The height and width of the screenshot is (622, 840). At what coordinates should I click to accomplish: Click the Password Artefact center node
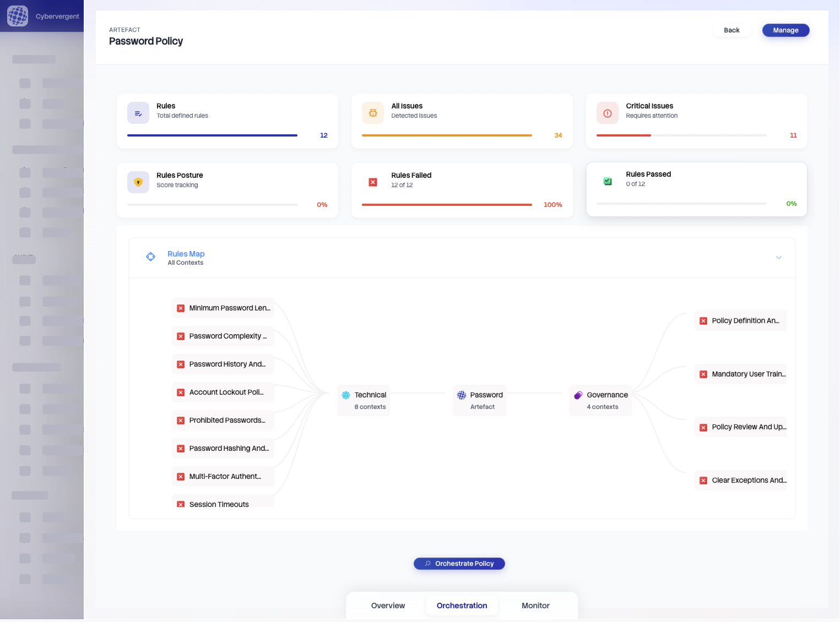tap(480, 400)
